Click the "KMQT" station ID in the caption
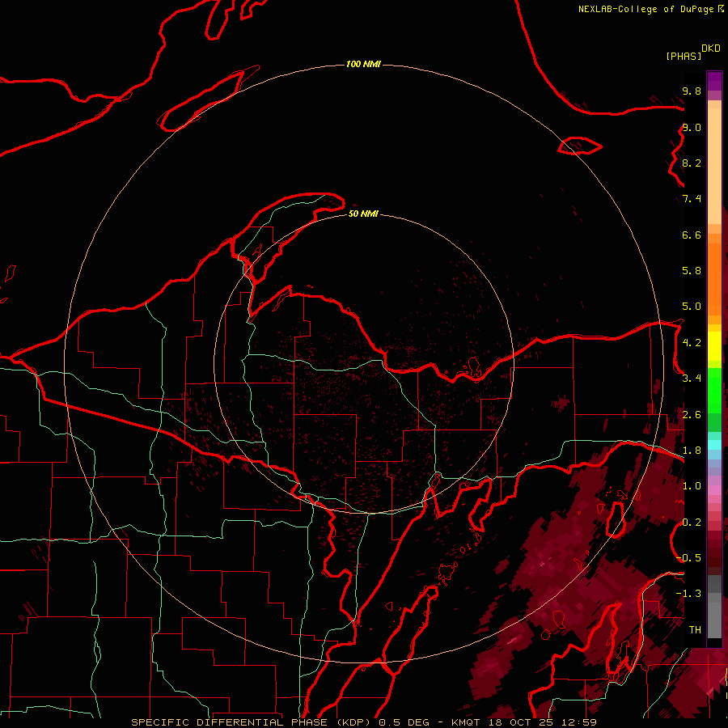Viewport: 728px width, 728px height. [466, 722]
